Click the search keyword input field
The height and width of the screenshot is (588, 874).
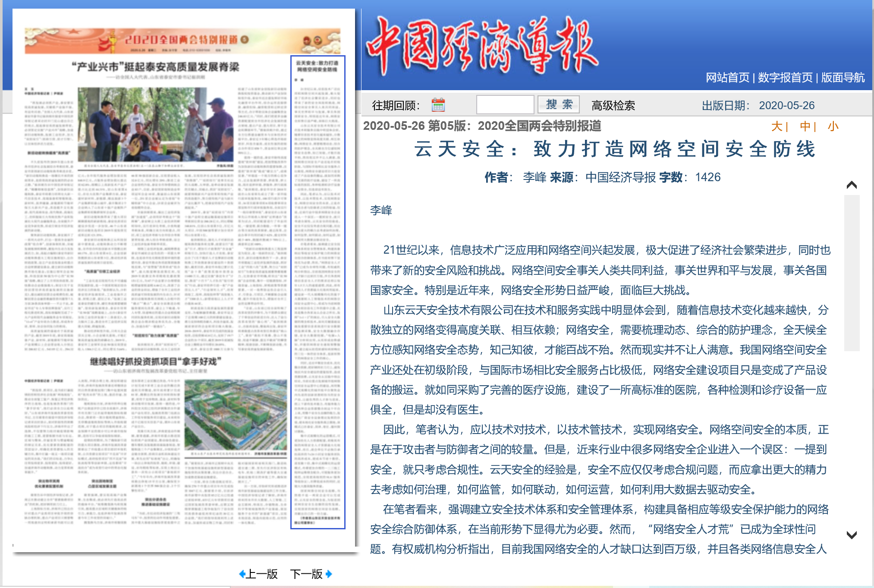click(505, 105)
